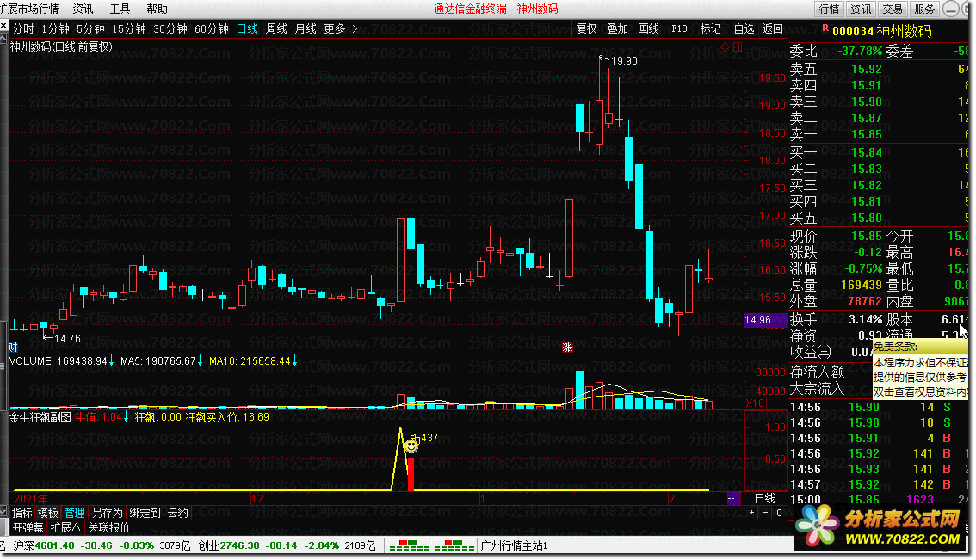The width and height of the screenshot is (976, 560).
Task: Switch chart to 5分钟 period
Action: click(90, 28)
